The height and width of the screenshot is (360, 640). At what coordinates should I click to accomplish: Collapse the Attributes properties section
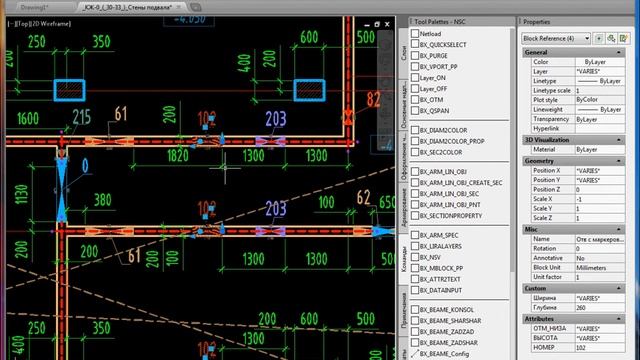(619, 319)
